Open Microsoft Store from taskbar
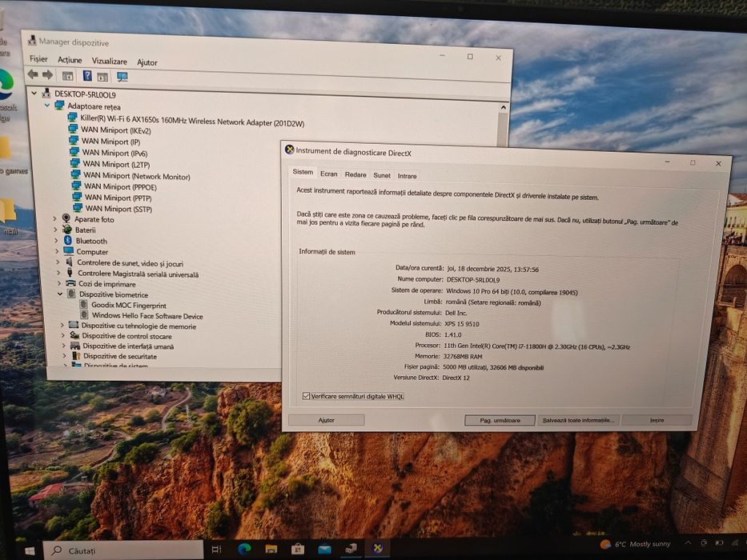 coord(298,549)
